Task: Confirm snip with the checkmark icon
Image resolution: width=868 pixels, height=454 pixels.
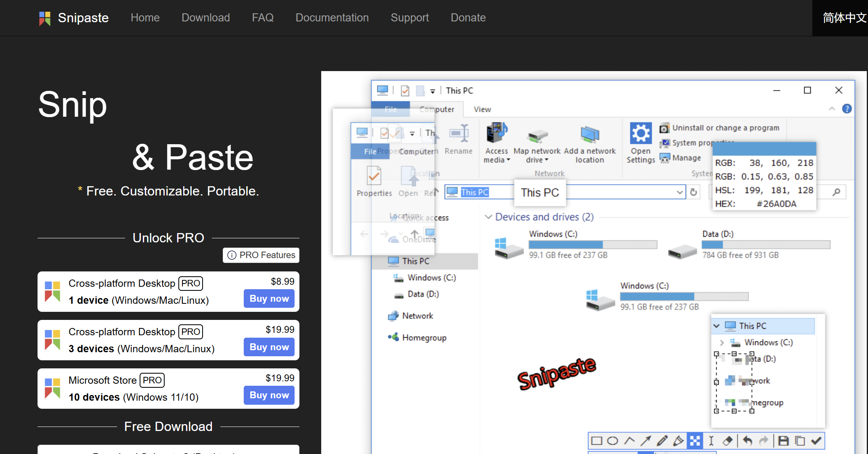Action: pos(816,441)
